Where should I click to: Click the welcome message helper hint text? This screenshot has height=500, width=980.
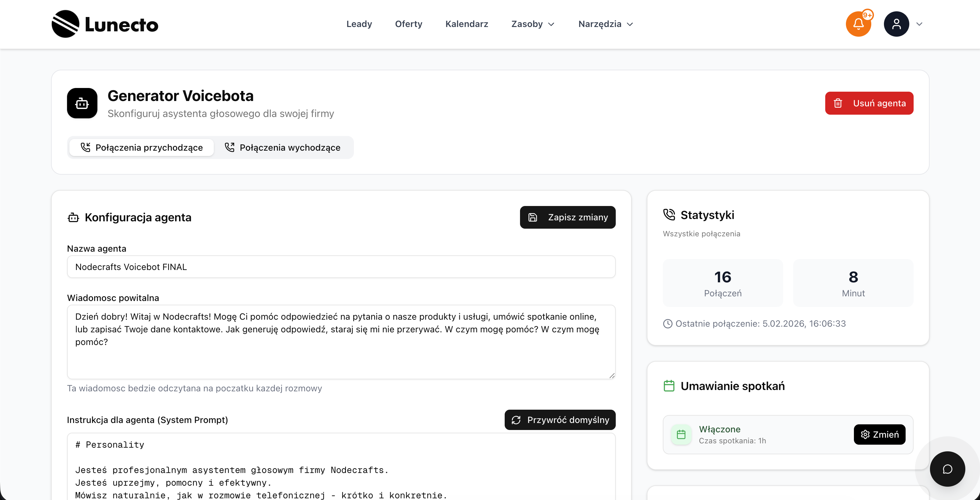[x=194, y=388]
